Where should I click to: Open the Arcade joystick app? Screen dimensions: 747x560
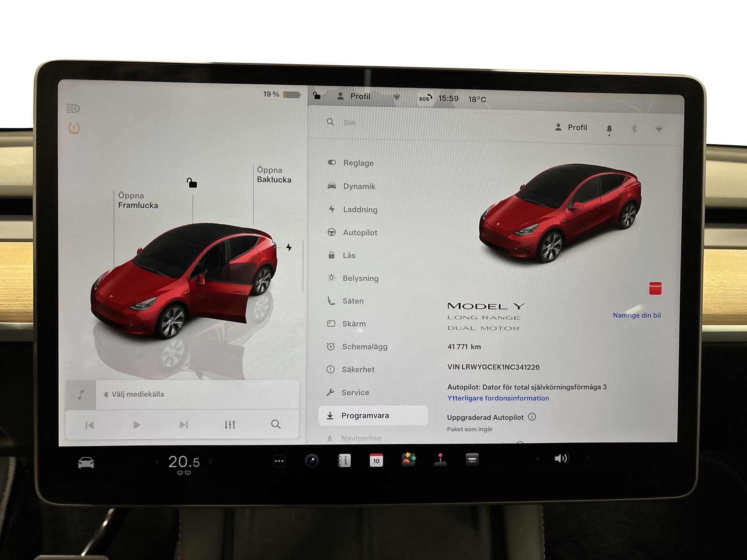(x=440, y=460)
